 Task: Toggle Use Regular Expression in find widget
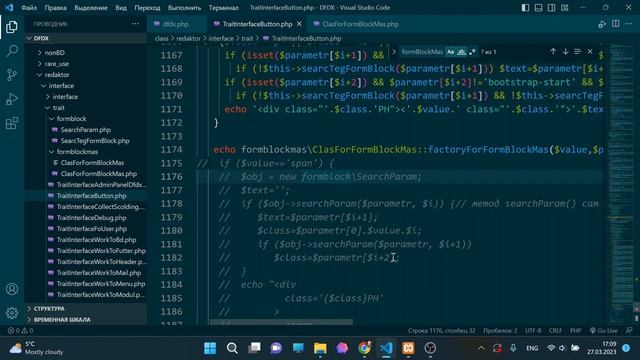[x=472, y=52]
